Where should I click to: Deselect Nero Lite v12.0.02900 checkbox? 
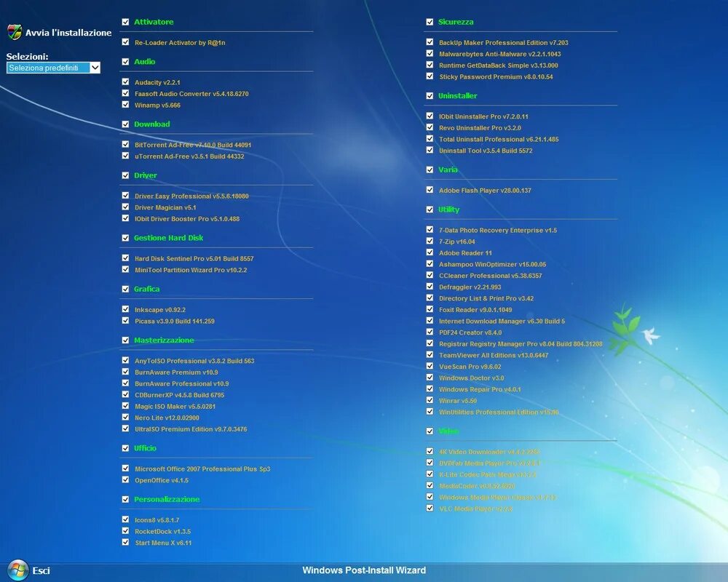pos(125,418)
